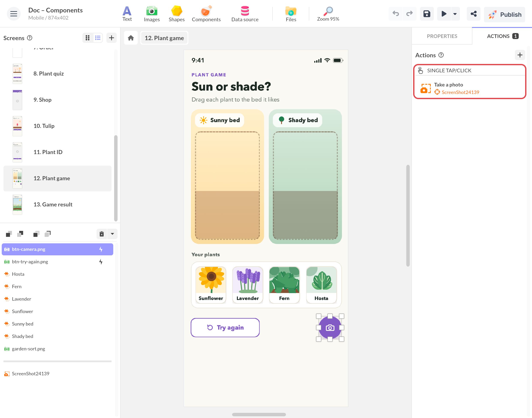Viewport: 532px width, 418px height.
Task: Select the Text tool
Action: click(127, 14)
